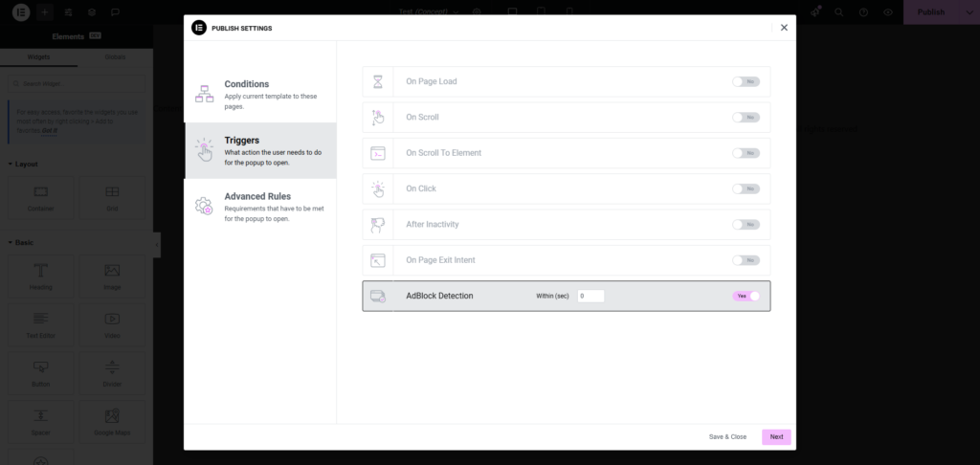Select Grid widget in Elements panel
This screenshot has height=465, width=980.
112,197
